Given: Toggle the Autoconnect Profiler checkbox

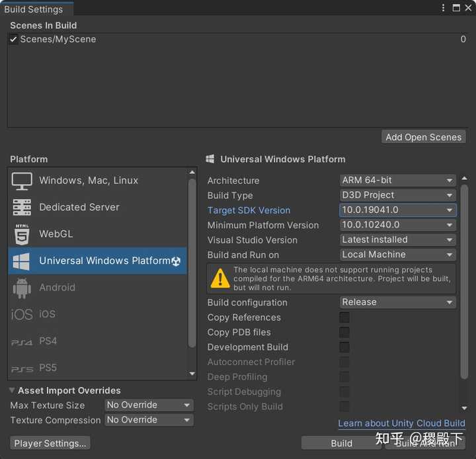Looking at the screenshot, I should [344, 362].
